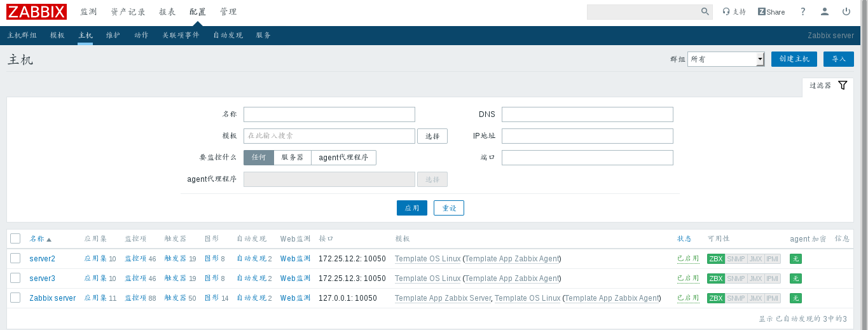Go to 自动发现 submenu in blue bar

[228, 36]
